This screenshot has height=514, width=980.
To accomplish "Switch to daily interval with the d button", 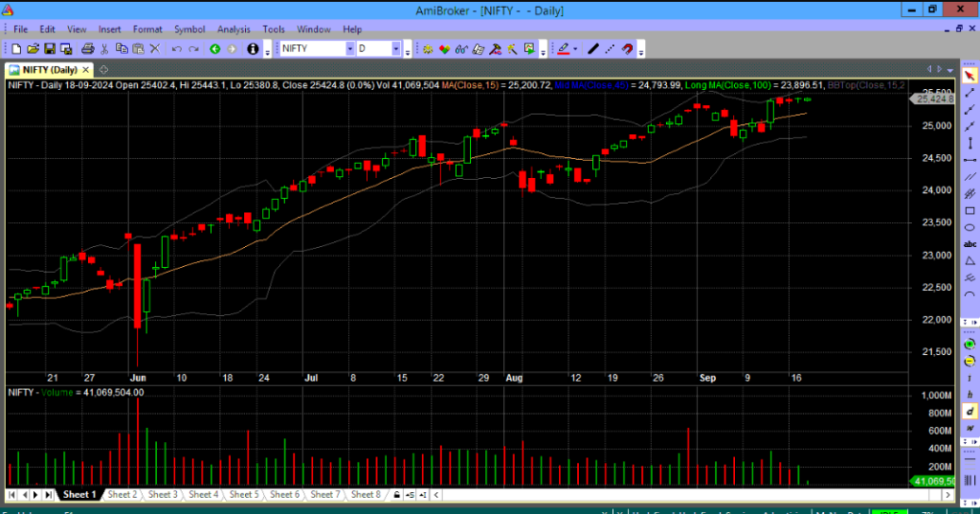I will (x=970, y=412).
